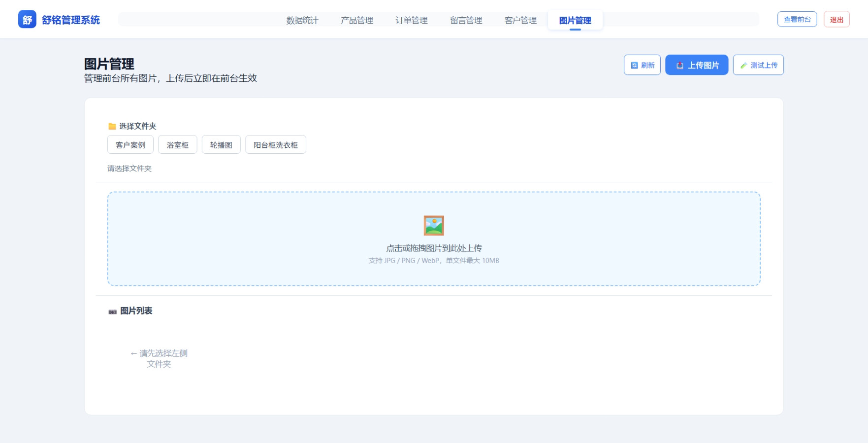The image size is (868, 443).
Task: Open the 数据统计 tab
Action: (x=302, y=20)
